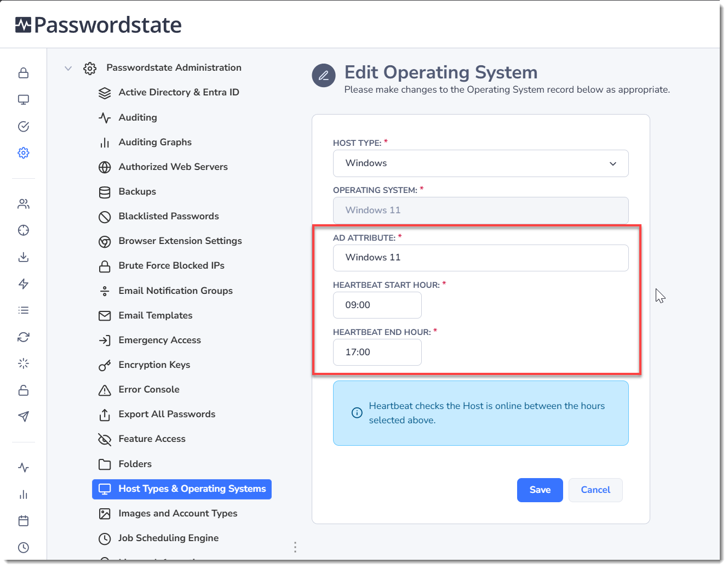The width and height of the screenshot is (728, 568).
Task: Click the padlock icon in left rail
Action: (24, 73)
